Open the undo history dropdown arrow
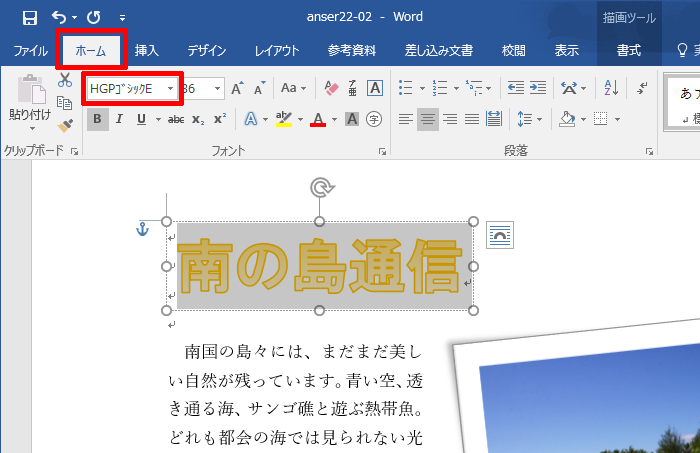This screenshot has width=700, height=453. pos(74,18)
